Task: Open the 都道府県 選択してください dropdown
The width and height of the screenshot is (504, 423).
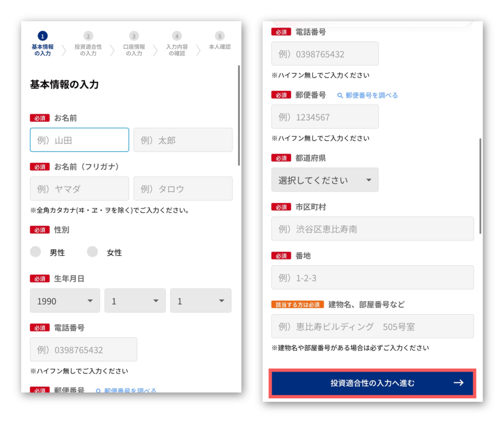Action: (325, 180)
